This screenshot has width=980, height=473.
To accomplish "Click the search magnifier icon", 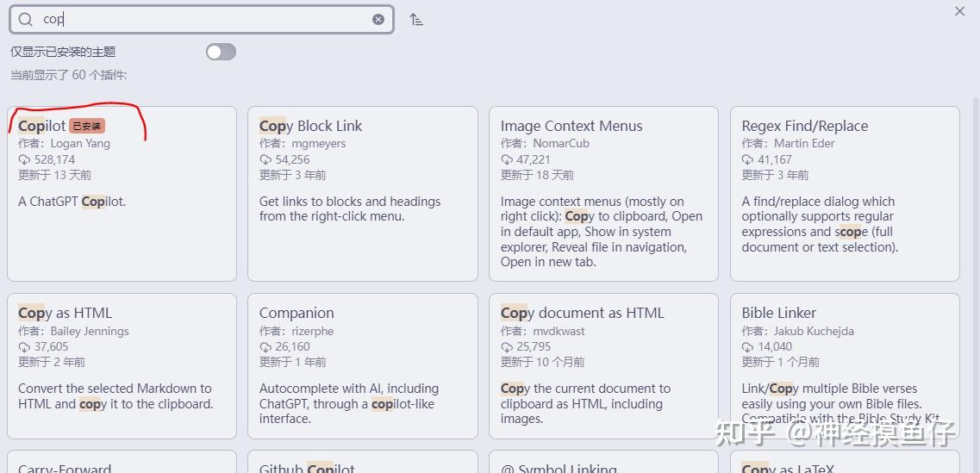I will (26, 20).
